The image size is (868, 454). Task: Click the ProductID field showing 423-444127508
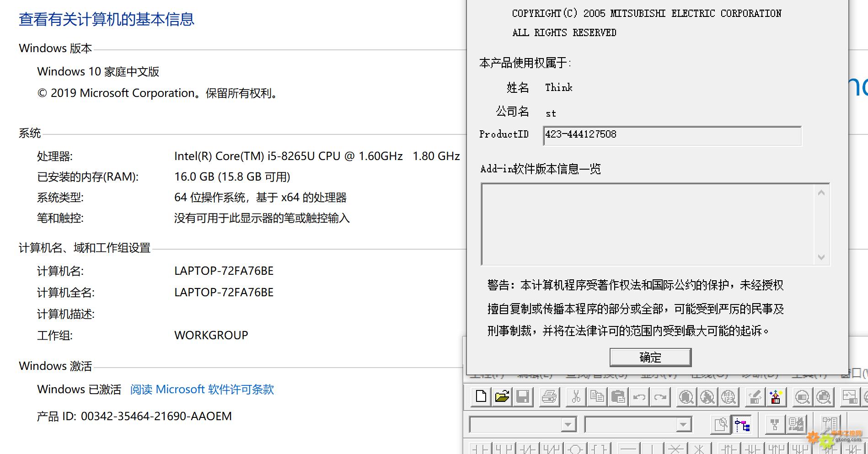coord(672,135)
